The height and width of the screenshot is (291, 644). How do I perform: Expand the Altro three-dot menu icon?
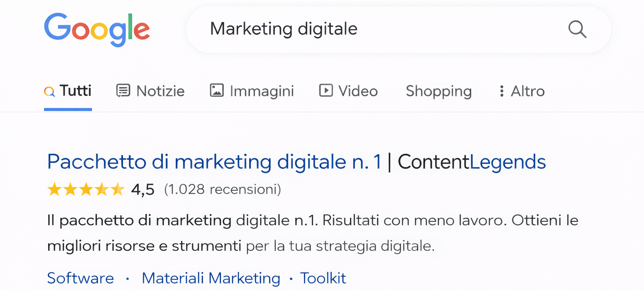click(x=501, y=91)
